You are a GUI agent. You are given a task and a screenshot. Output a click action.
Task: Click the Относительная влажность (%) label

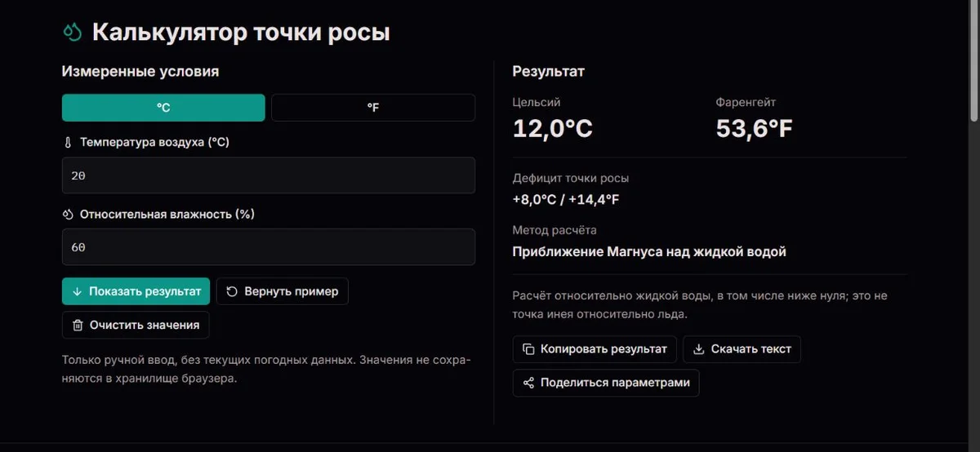coord(167,215)
